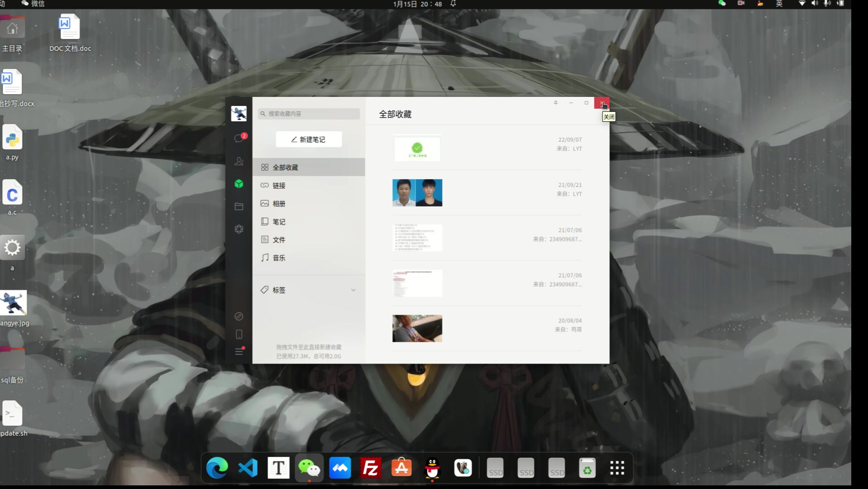Open Chats from the WeChat sidebar
This screenshot has height=489, width=868.
239,138
